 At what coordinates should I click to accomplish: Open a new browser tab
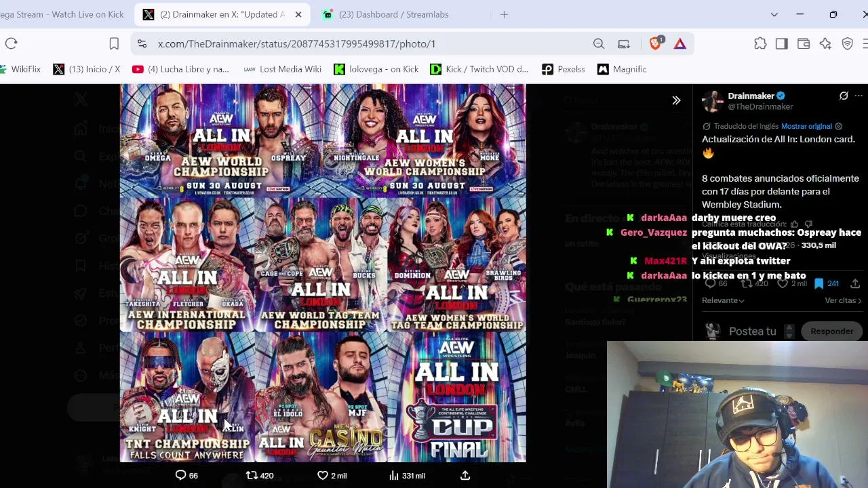(x=504, y=14)
